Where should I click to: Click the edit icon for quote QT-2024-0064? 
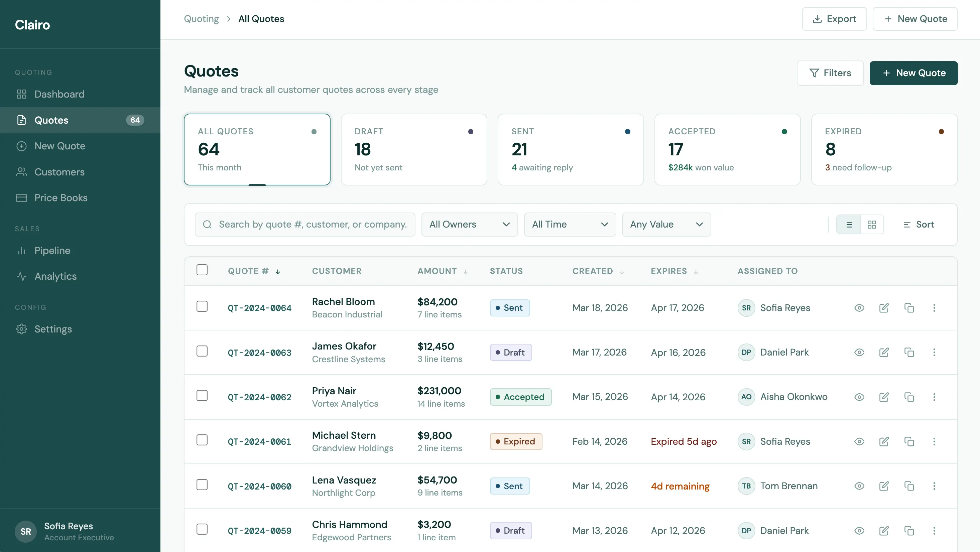[x=884, y=308]
